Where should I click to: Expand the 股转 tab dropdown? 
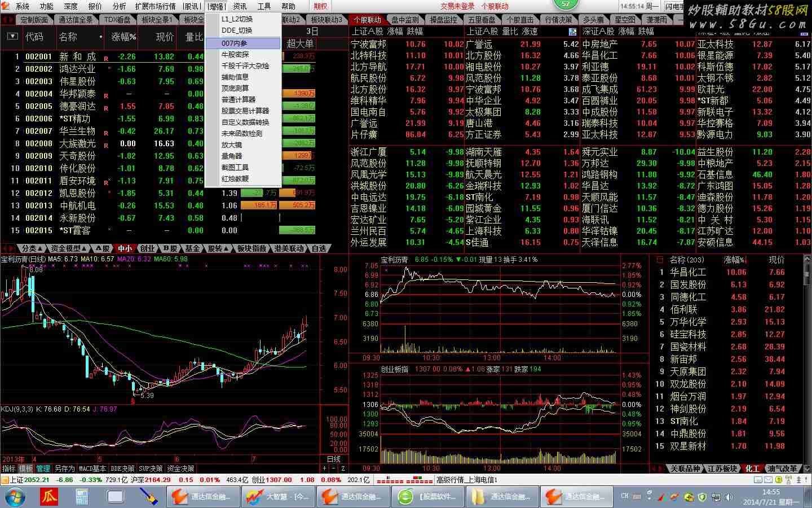tap(226, 248)
